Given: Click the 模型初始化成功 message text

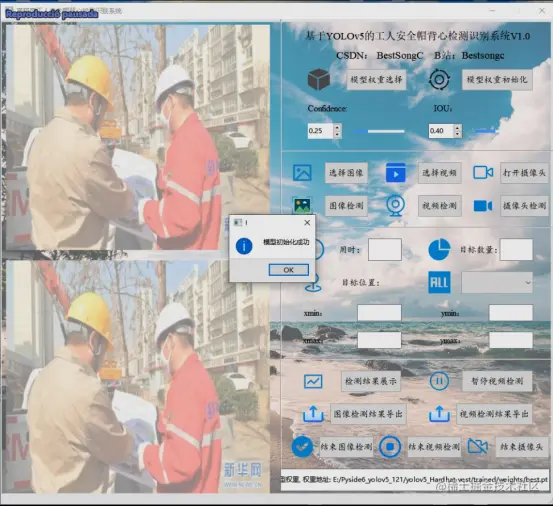Looking at the screenshot, I should click(286, 242).
